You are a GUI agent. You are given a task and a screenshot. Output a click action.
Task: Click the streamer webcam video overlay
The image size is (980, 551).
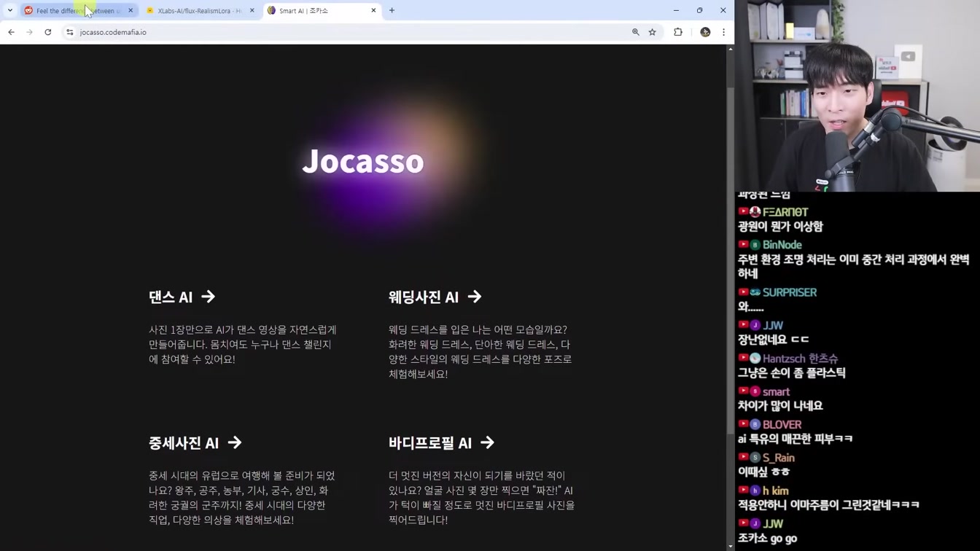[x=857, y=95]
